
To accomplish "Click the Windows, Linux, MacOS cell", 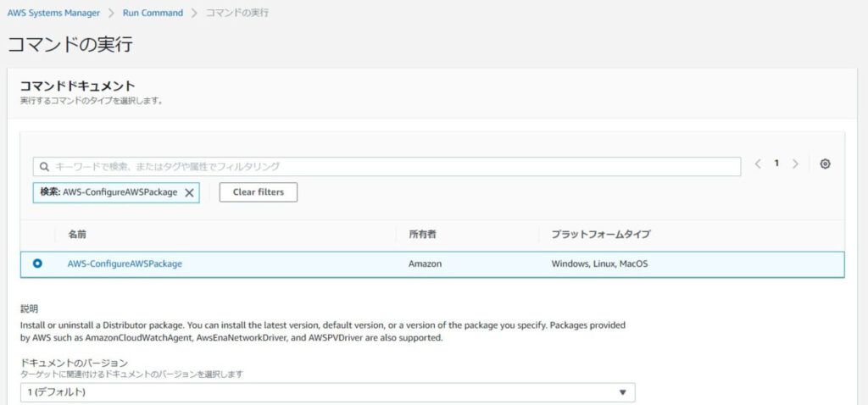I will (599, 264).
